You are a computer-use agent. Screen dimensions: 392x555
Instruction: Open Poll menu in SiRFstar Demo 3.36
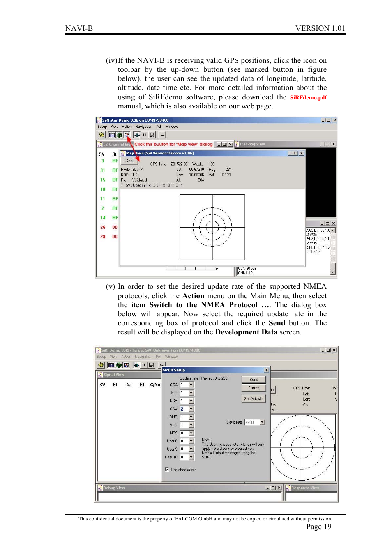(159, 127)
